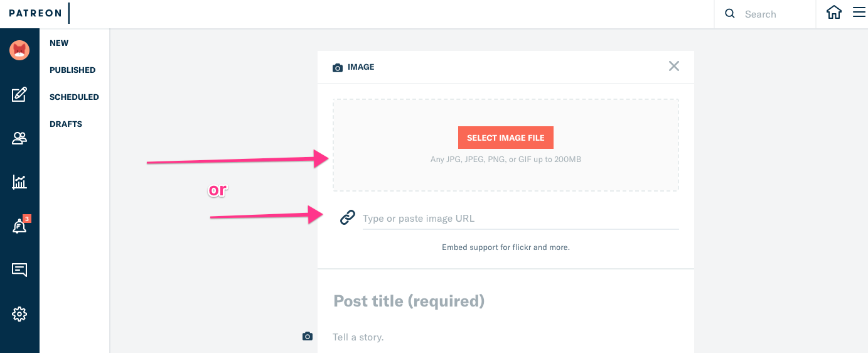The width and height of the screenshot is (868, 353).
Task: Focus the image URL input field
Action: (x=520, y=219)
